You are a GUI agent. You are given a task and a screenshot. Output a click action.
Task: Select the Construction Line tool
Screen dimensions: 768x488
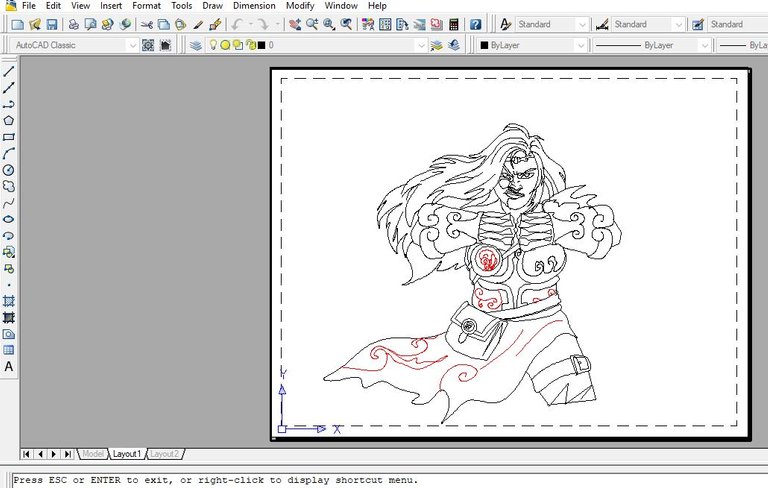9,88
